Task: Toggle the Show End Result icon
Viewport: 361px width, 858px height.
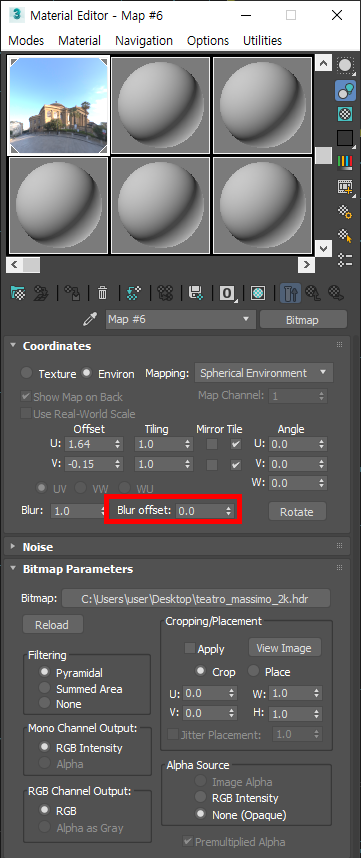Action: pyautogui.click(x=290, y=293)
